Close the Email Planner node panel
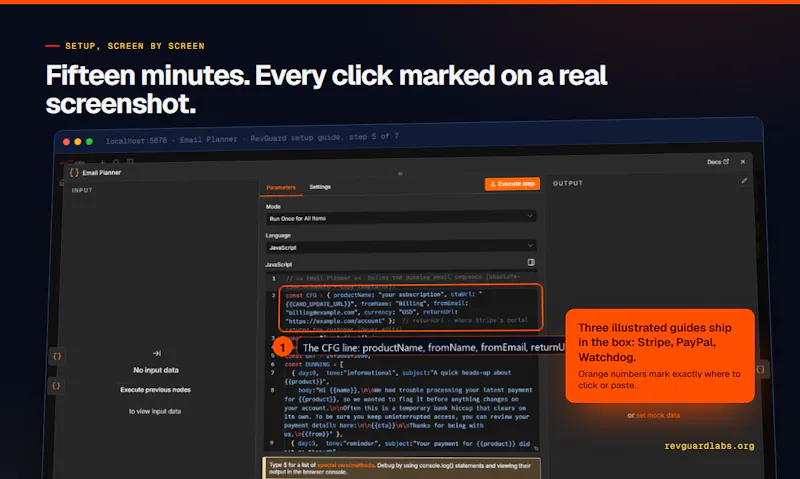Viewport: 800px width, 479px height. coord(742,162)
